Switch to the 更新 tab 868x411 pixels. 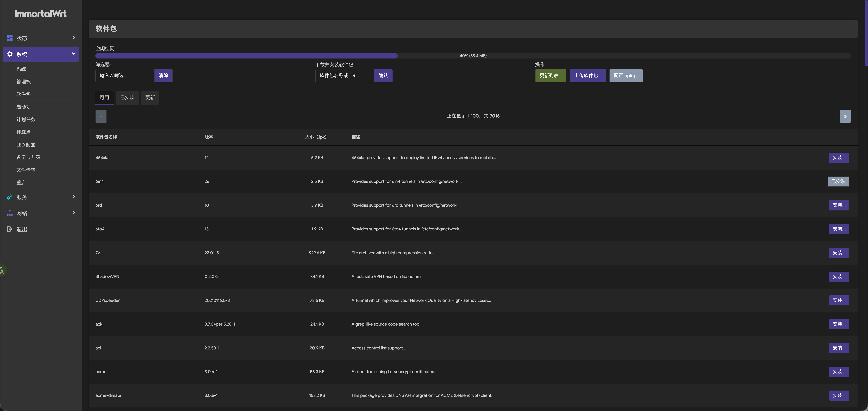[x=150, y=98]
